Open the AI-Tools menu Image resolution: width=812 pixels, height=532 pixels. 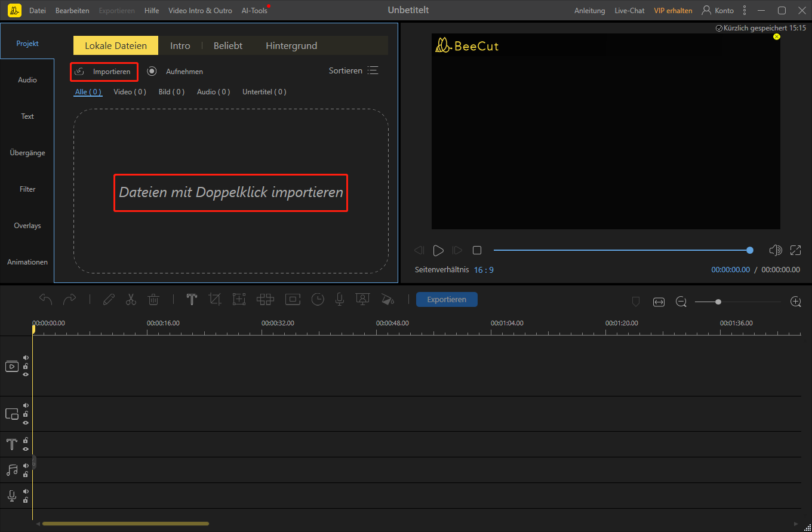coord(254,11)
